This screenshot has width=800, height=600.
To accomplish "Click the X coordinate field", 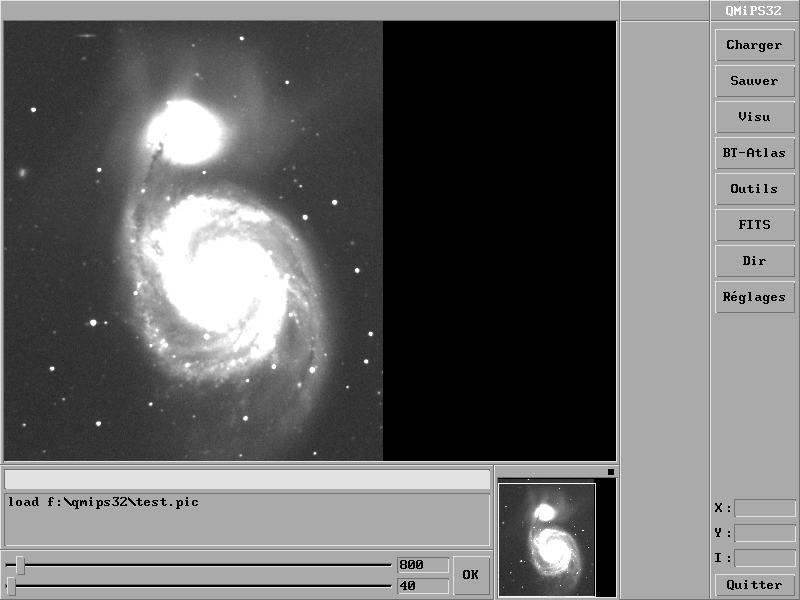I will click(764, 508).
